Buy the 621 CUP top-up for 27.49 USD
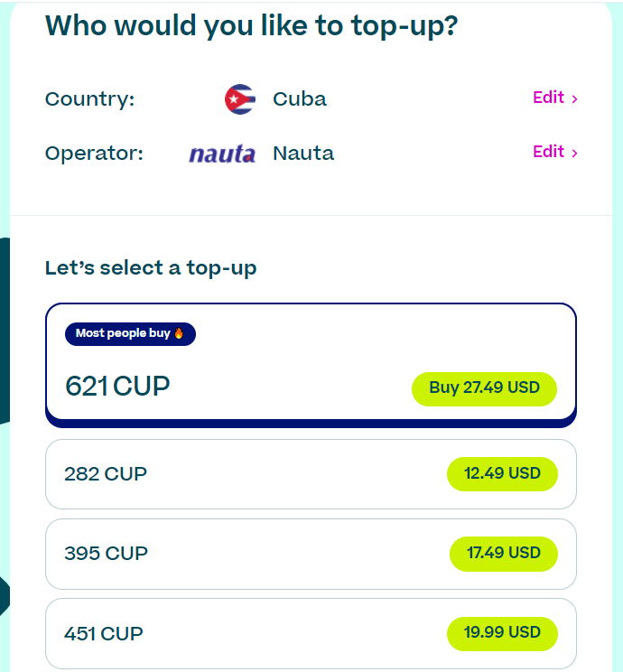The image size is (623, 672). click(x=484, y=388)
